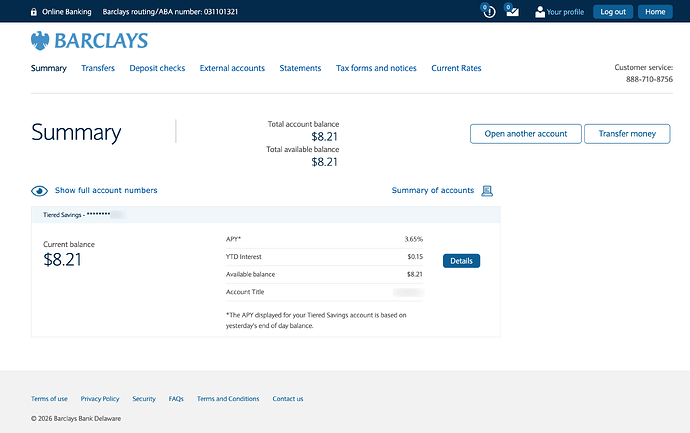Switch to External accounts tab

(232, 68)
